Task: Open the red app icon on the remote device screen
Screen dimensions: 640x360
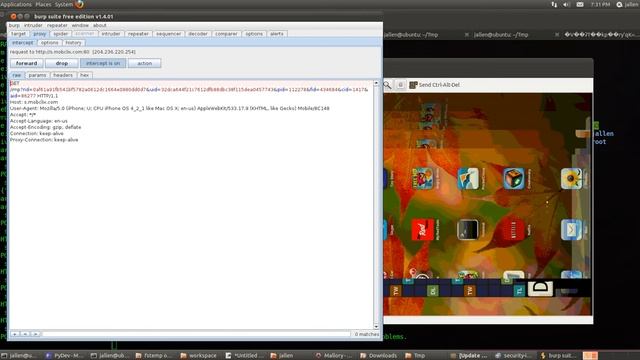Action: pyautogui.click(x=422, y=229)
